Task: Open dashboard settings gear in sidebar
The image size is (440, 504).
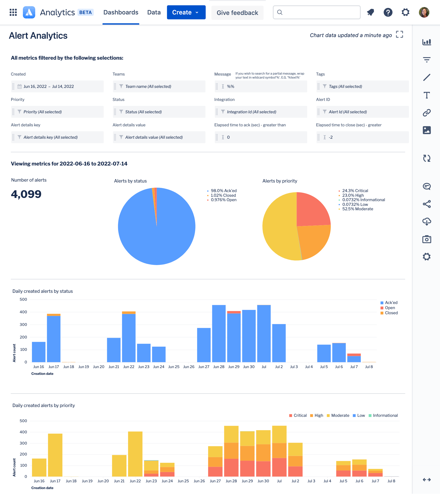Action: [427, 257]
